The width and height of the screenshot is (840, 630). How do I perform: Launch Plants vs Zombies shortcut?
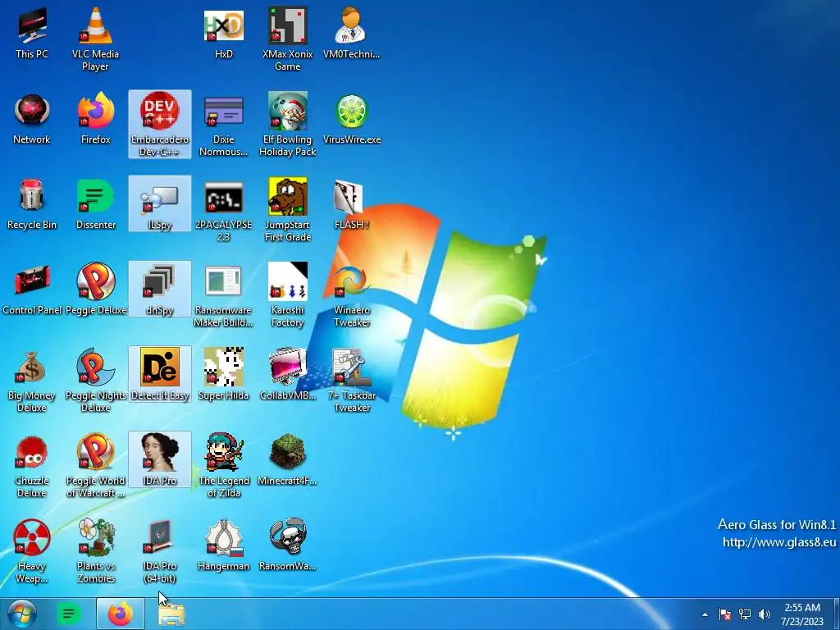tap(95, 550)
